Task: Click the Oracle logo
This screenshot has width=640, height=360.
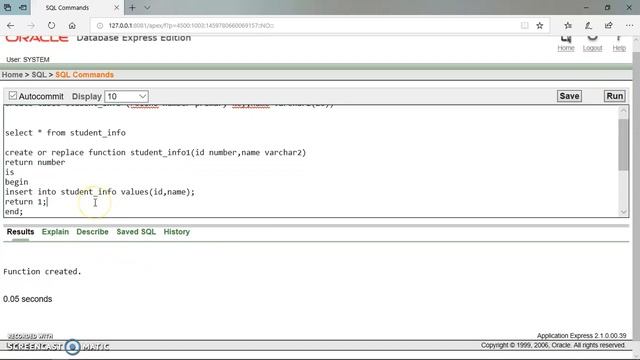Action: click(x=37, y=38)
